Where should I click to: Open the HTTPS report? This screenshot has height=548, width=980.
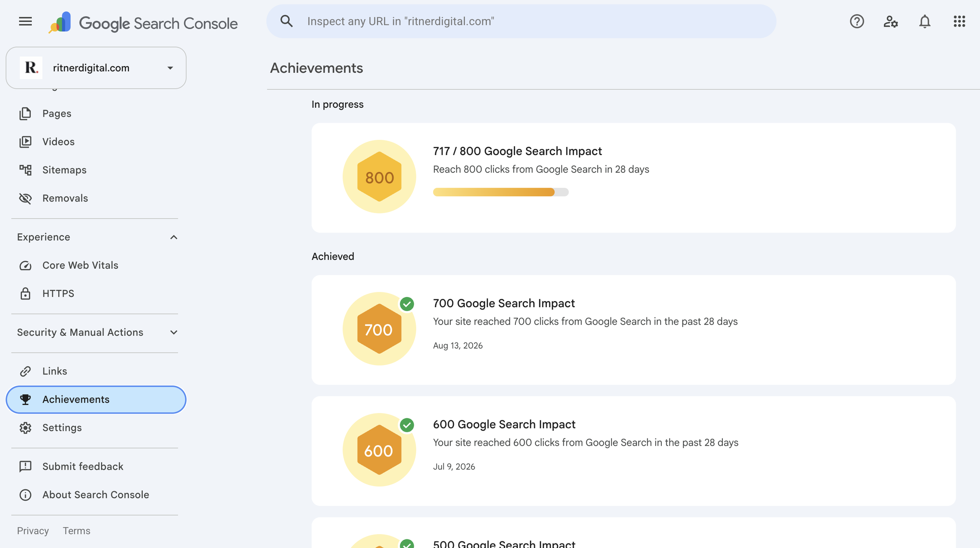[x=96, y=293]
